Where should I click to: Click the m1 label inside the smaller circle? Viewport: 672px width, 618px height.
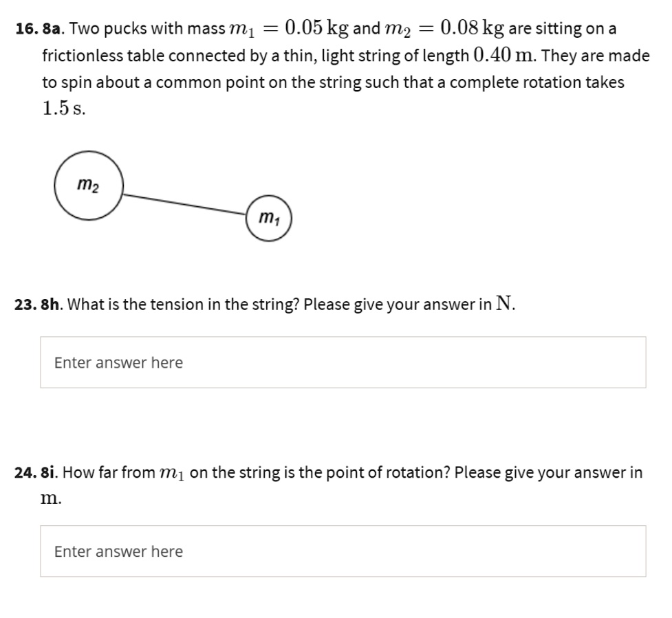coord(268,218)
